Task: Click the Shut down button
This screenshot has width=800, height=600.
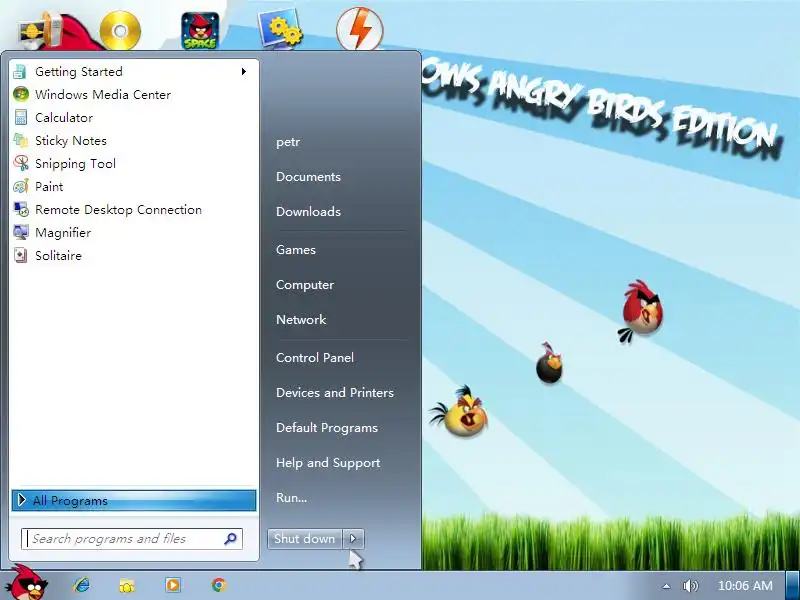Action: tap(305, 539)
